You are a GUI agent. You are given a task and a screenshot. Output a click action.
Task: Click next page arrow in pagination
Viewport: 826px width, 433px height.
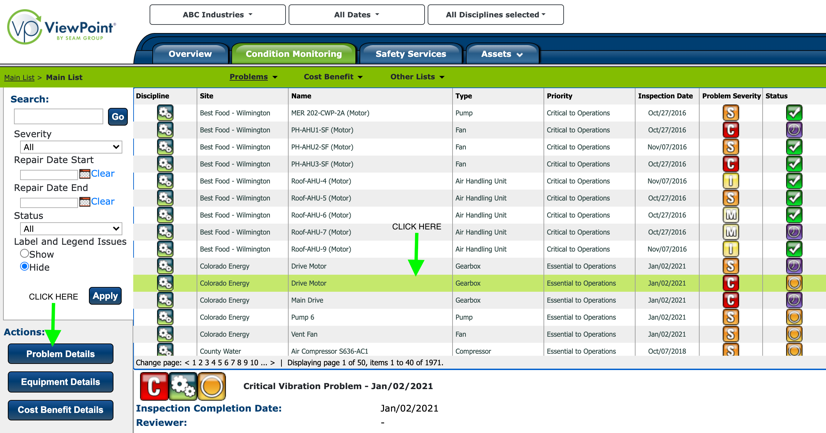click(272, 362)
